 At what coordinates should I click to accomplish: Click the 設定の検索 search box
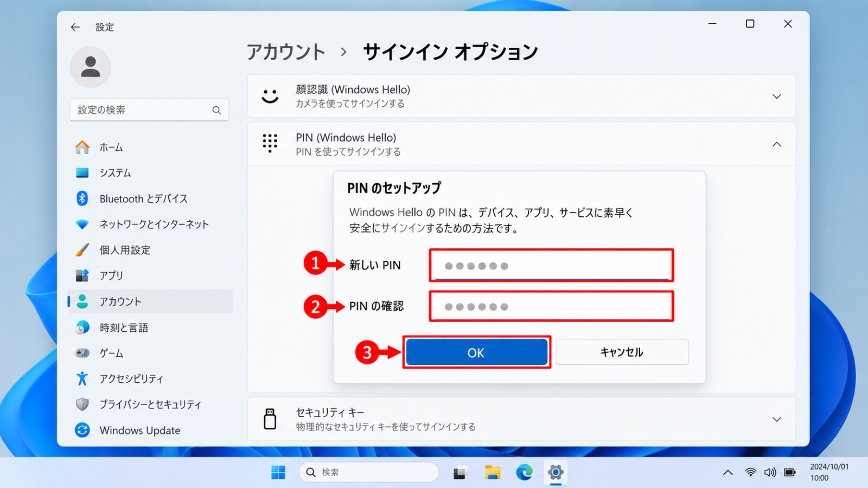(x=149, y=110)
